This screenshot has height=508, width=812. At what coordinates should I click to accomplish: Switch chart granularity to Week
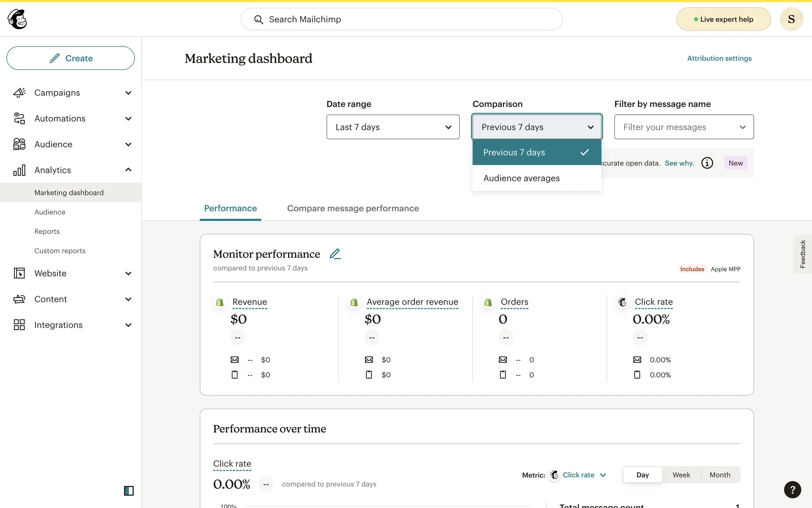(x=681, y=475)
